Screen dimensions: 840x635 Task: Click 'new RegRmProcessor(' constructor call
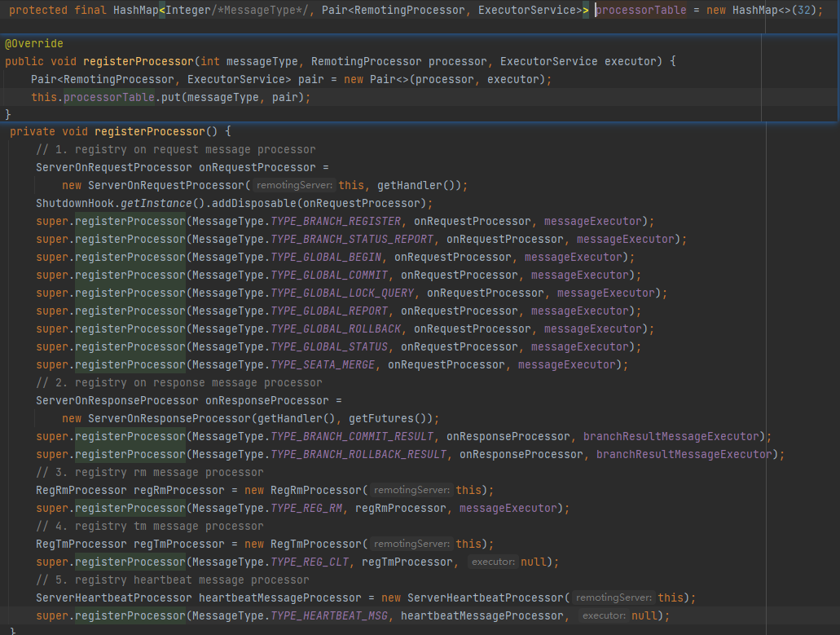(306, 491)
